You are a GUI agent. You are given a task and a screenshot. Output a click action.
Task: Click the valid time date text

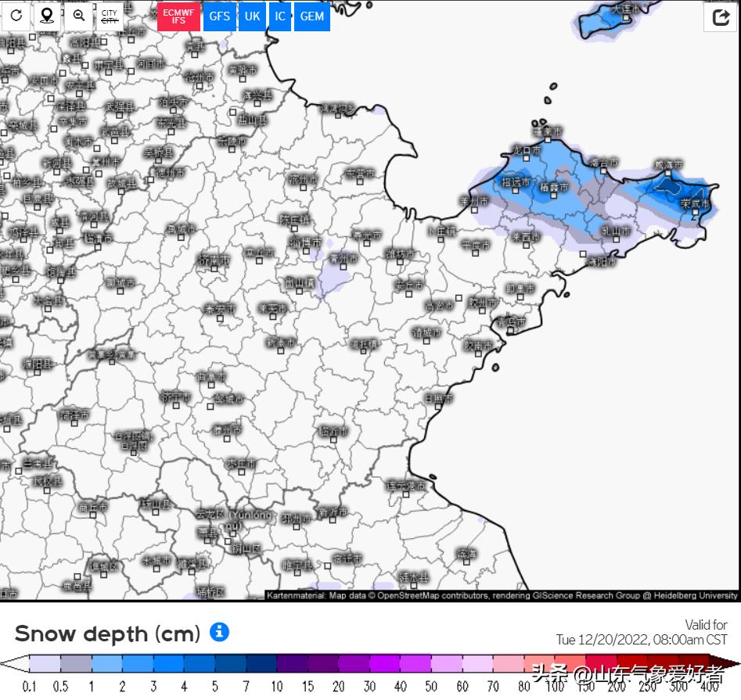pyautogui.click(x=642, y=640)
